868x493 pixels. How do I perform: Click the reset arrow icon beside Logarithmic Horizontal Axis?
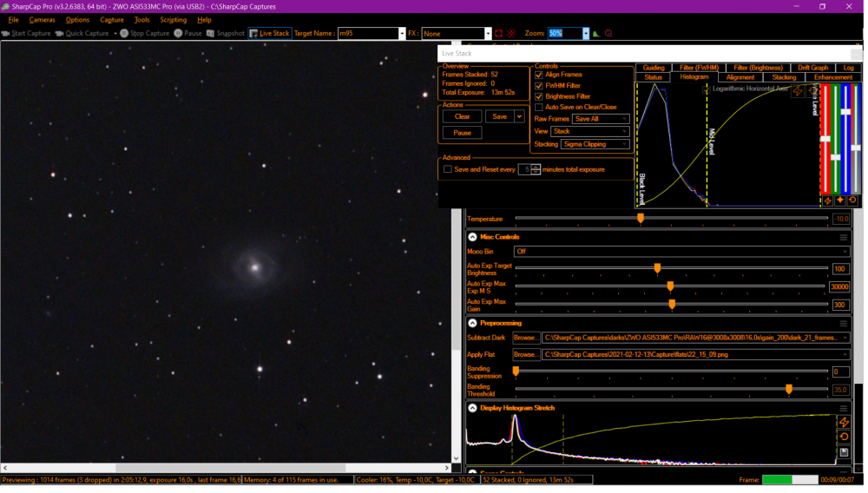tap(812, 90)
